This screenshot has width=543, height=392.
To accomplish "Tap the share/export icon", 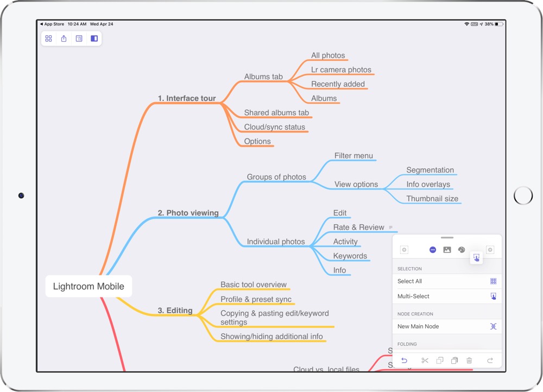I will [64, 39].
